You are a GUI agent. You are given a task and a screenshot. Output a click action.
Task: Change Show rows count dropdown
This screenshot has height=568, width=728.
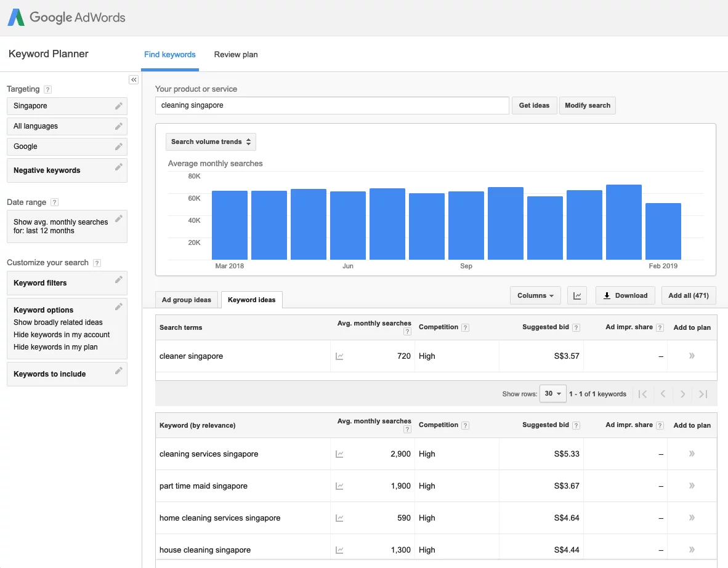[553, 393]
